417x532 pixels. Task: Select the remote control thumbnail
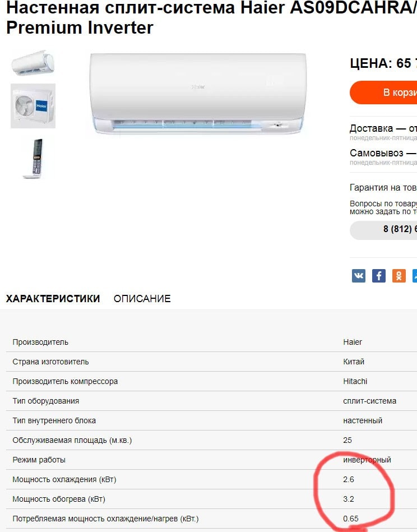pyautogui.click(x=34, y=159)
